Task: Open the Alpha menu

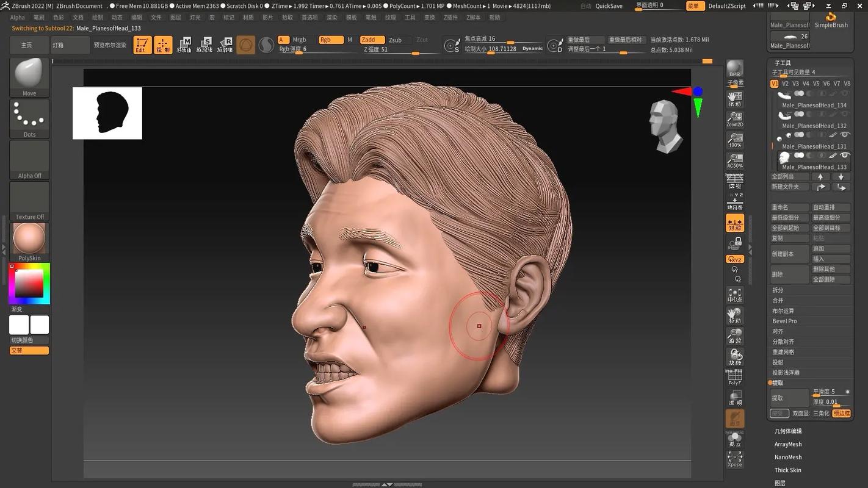Action: [18, 18]
